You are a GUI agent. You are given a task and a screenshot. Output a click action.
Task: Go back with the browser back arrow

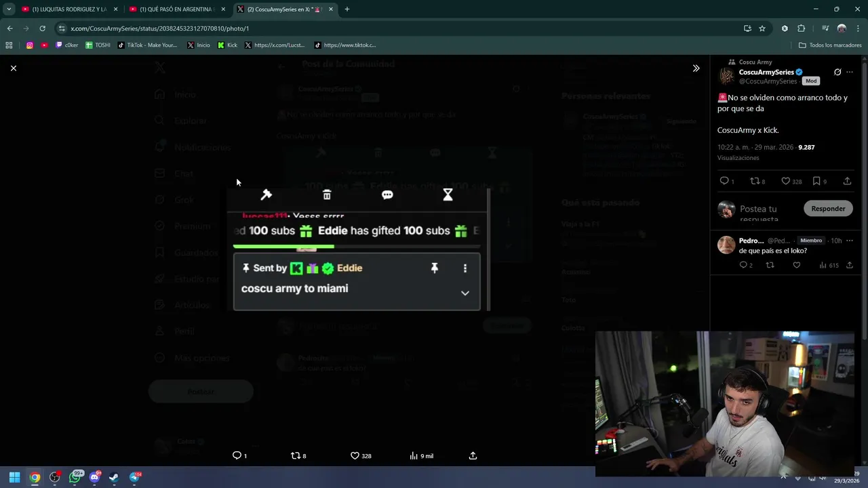pyautogui.click(x=9, y=28)
